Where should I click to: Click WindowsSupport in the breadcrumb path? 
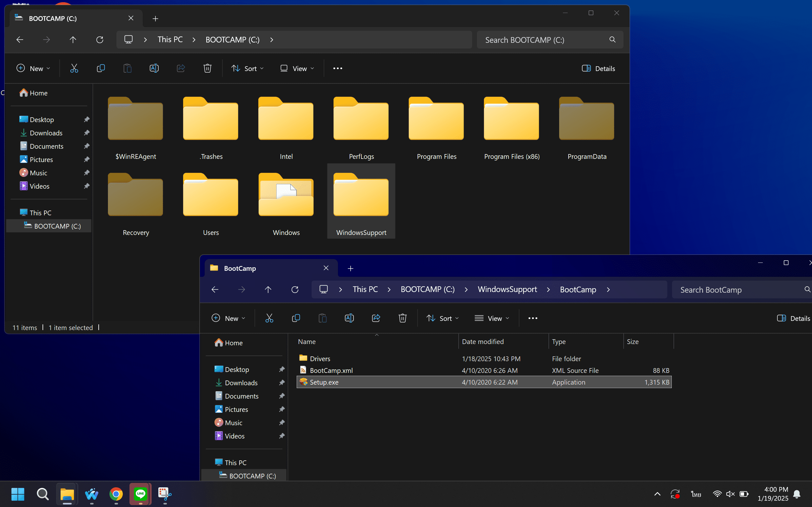(x=507, y=289)
